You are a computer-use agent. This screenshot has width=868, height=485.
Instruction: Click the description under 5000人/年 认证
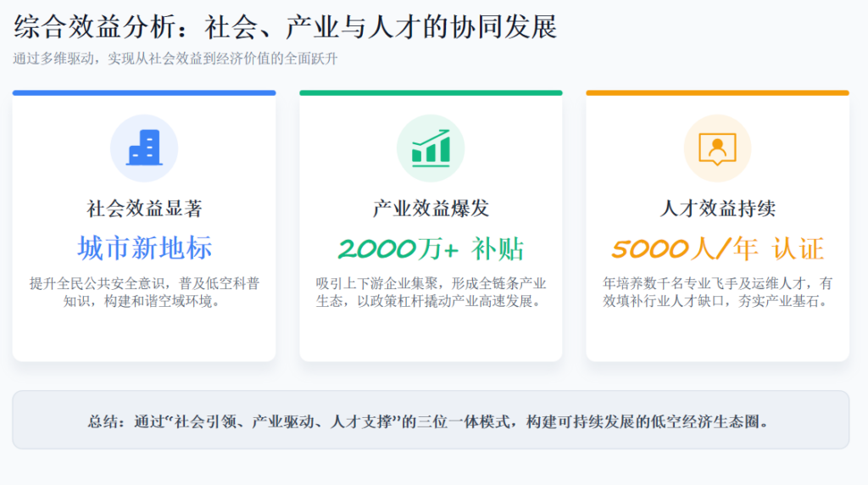[717, 292]
